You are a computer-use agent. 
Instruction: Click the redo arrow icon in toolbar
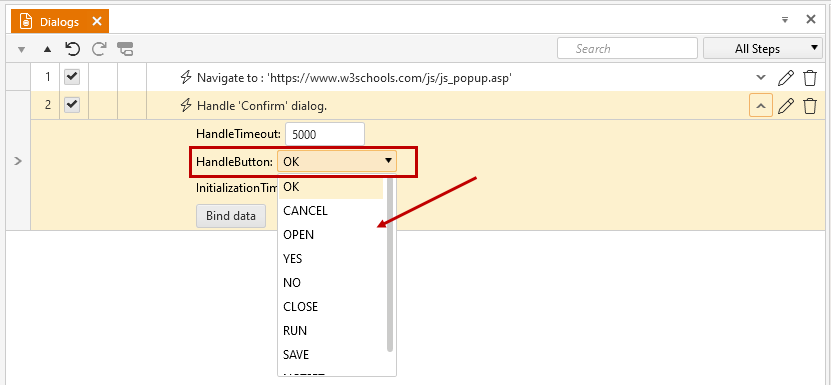coord(99,49)
